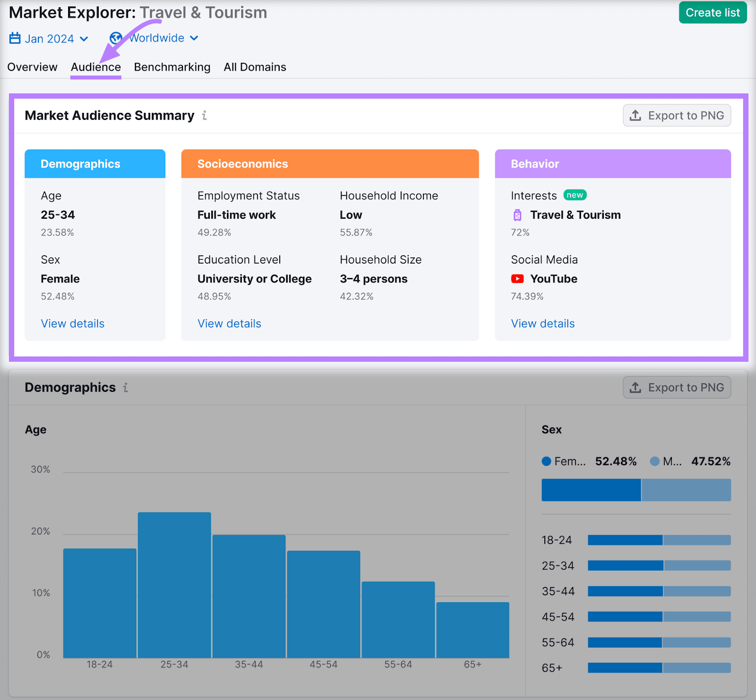Switch to the Benchmarking tab
756x700 pixels.
pyautogui.click(x=172, y=67)
